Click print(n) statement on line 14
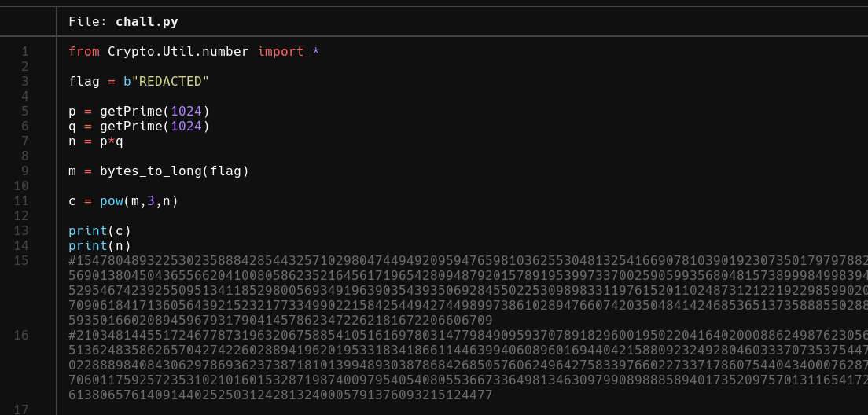 [100, 246]
